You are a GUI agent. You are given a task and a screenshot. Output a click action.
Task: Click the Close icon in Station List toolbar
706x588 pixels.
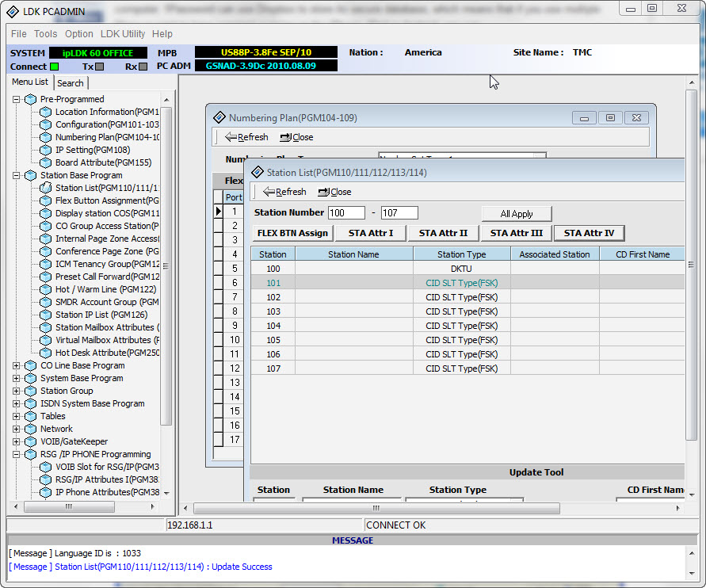(x=323, y=192)
